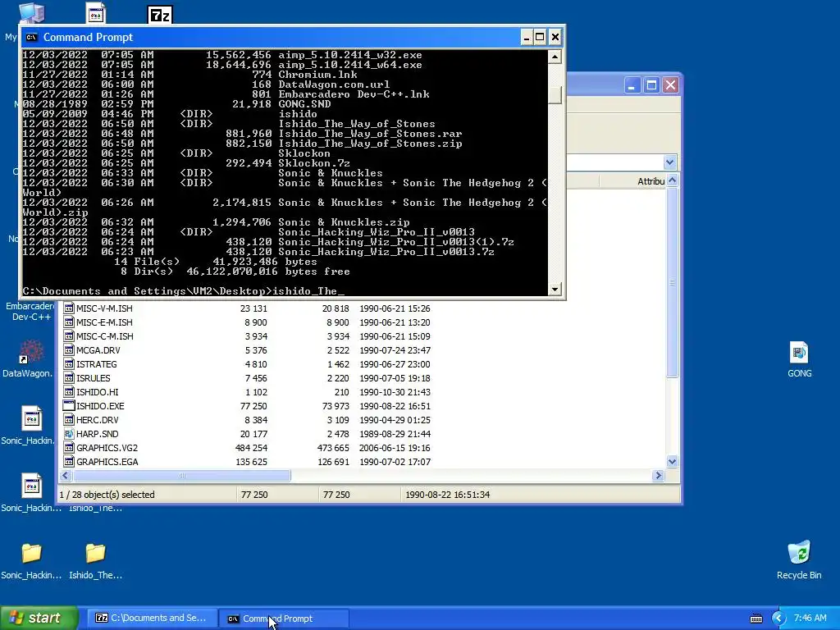Open the Start menu
The width and height of the screenshot is (840, 630).
tap(39, 619)
